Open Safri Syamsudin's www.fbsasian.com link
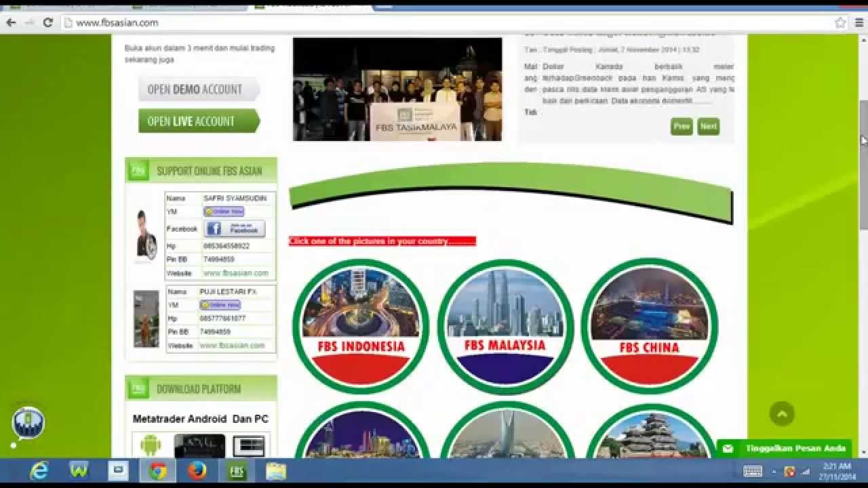The image size is (868, 488). pos(235,273)
